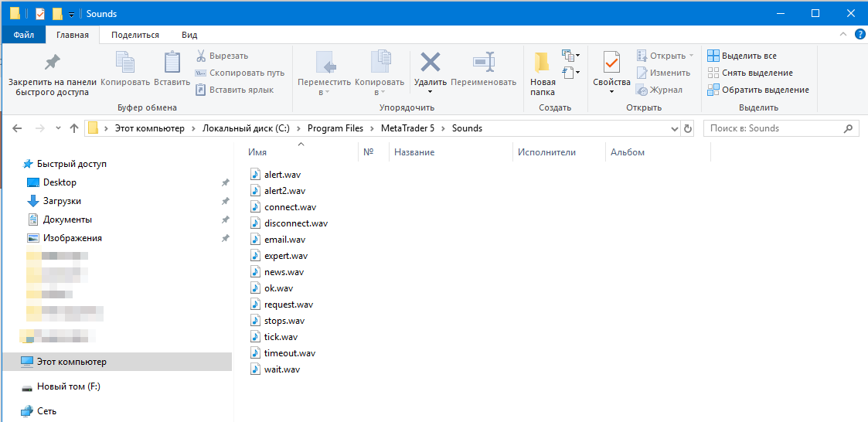Select Этот компьютер in sidebar
Image resolution: width=868 pixels, height=422 pixels.
(116, 362)
